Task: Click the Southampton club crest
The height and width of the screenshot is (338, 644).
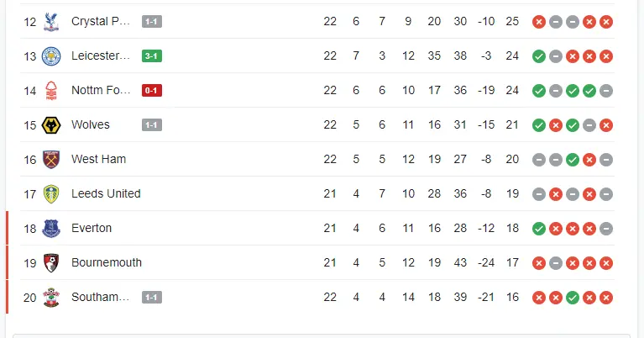Action: (52, 297)
